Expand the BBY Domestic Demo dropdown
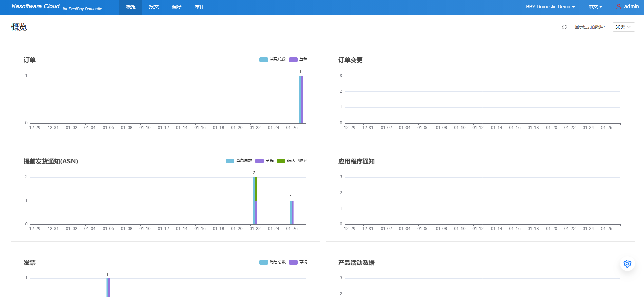644x297 pixels. pyautogui.click(x=550, y=7)
